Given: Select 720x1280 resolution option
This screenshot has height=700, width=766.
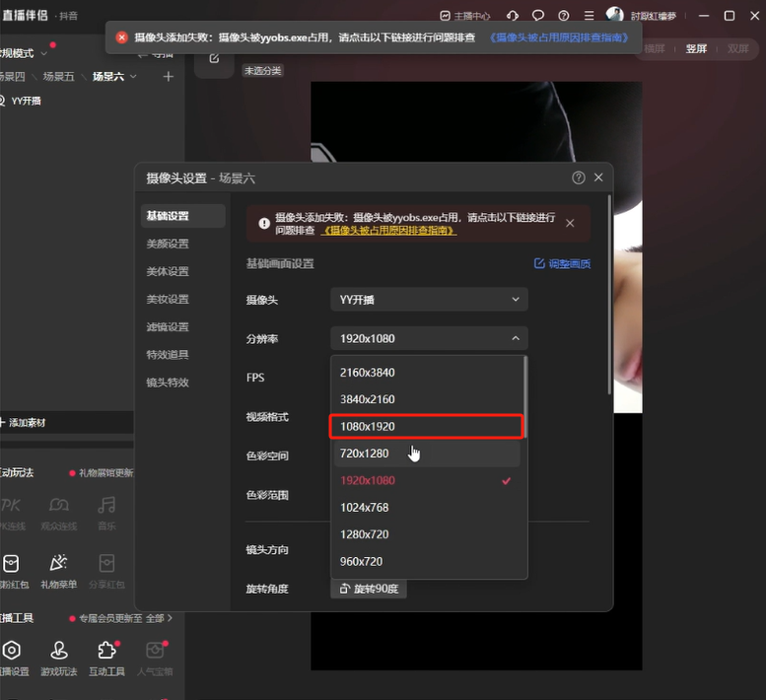Looking at the screenshot, I should tap(427, 454).
